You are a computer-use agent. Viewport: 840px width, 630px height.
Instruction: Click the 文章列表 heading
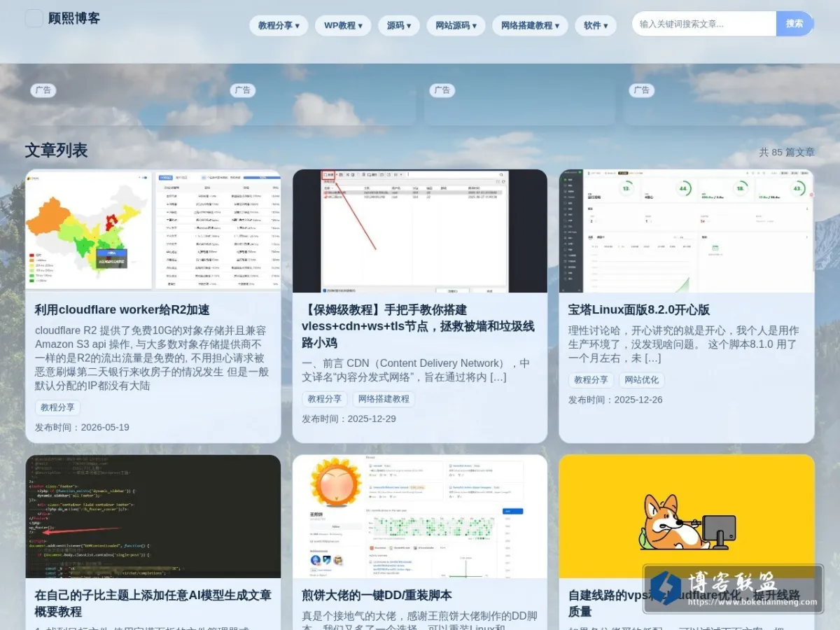(x=56, y=150)
